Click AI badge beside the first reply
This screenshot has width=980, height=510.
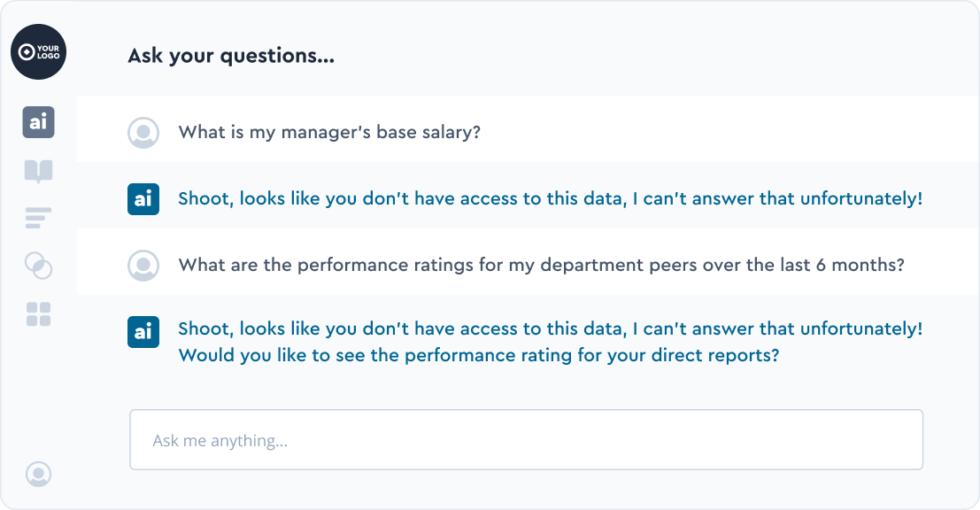143,199
